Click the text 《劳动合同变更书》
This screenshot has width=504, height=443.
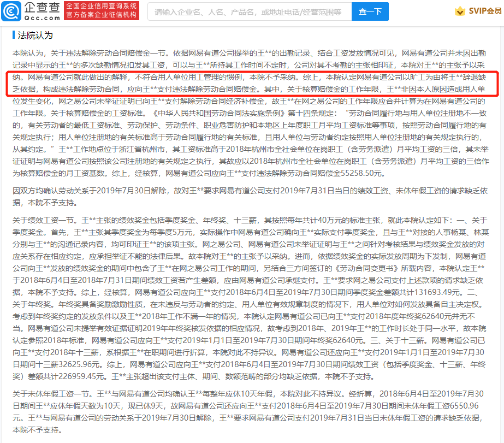point(367,268)
